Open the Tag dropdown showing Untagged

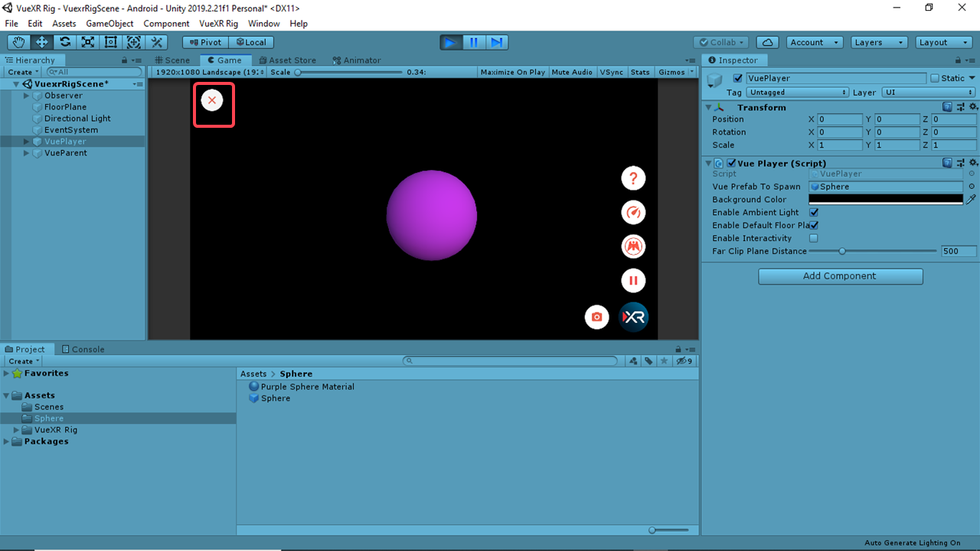tap(798, 93)
